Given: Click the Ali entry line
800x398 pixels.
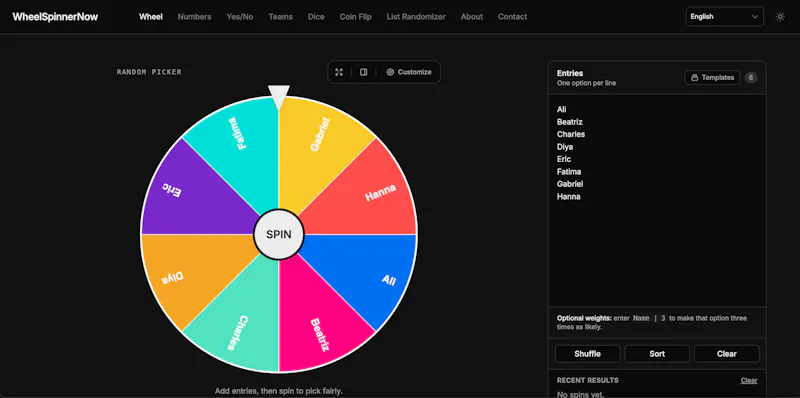Looking at the screenshot, I should 562,110.
